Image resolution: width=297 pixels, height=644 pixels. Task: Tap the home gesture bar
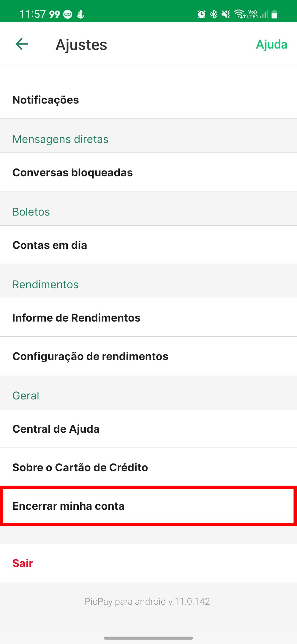[148, 638]
